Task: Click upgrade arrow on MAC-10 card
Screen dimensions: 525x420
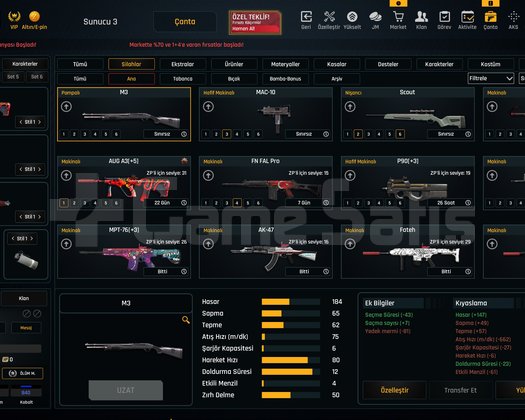Action: click(x=208, y=107)
